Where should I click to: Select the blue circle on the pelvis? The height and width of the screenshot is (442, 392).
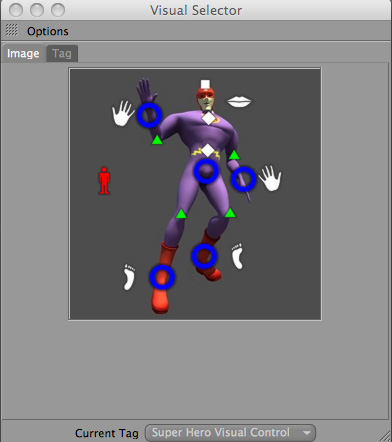point(206,171)
